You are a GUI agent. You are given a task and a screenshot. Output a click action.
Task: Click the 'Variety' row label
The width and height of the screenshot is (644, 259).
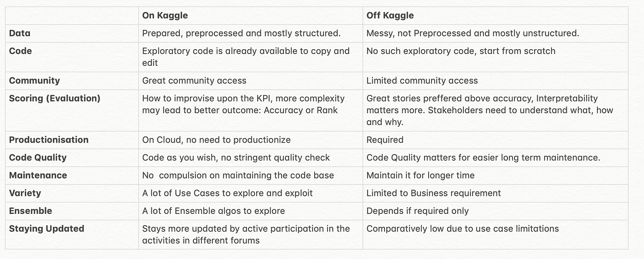tap(25, 193)
